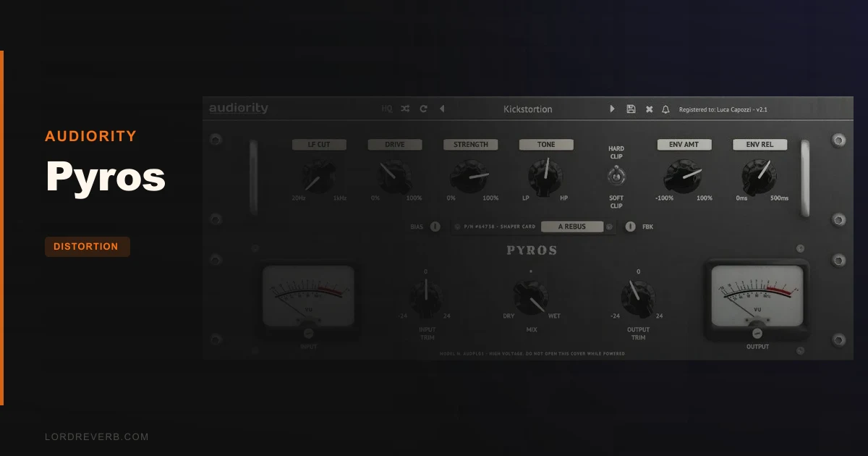Click the TONE knob
The height and width of the screenshot is (456, 868).
pyautogui.click(x=545, y=176)
